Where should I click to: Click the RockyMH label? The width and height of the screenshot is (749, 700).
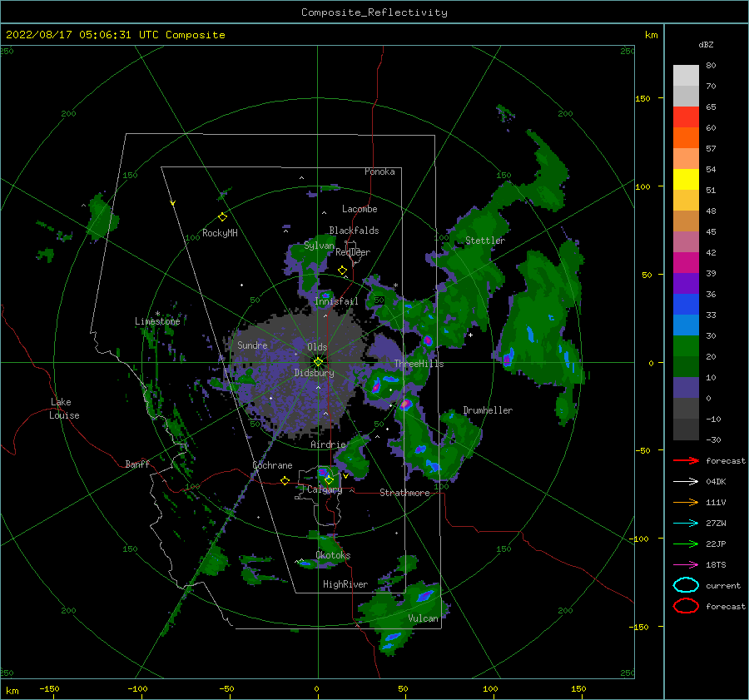pos(220,233)
